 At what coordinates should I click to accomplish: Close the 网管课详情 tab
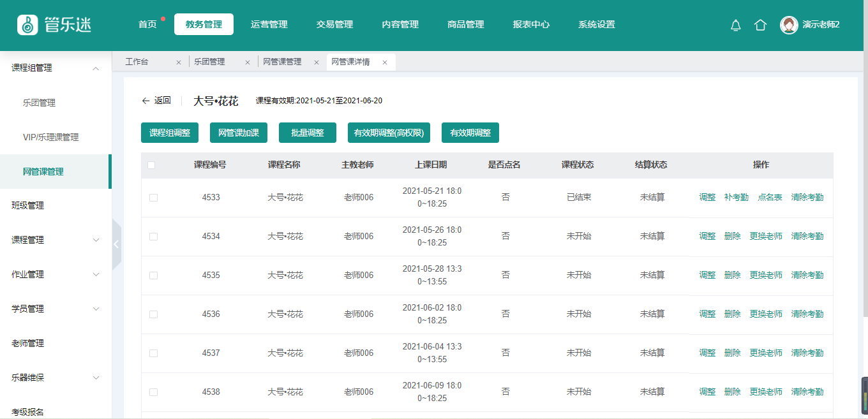385,62
